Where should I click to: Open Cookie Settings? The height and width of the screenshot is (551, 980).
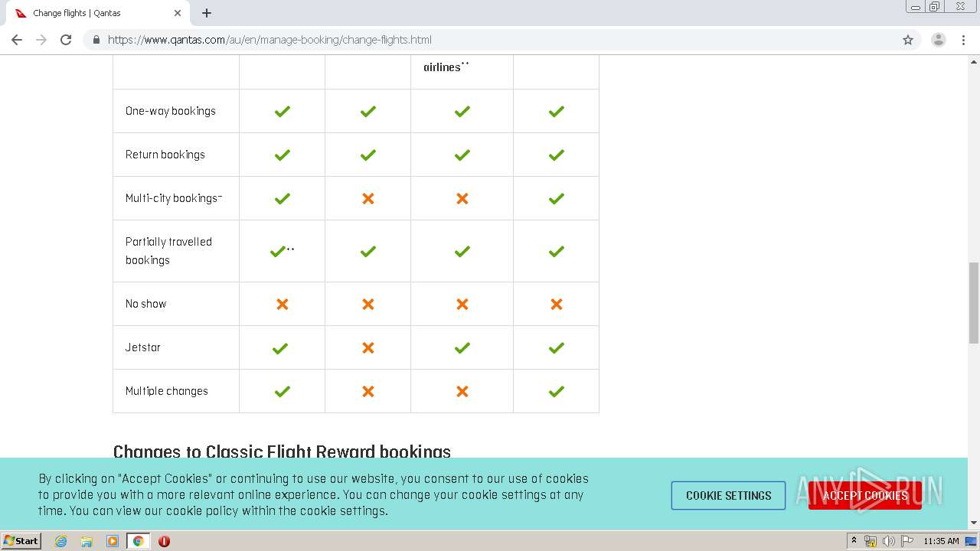pyautogui.click(x=728, y=495)
